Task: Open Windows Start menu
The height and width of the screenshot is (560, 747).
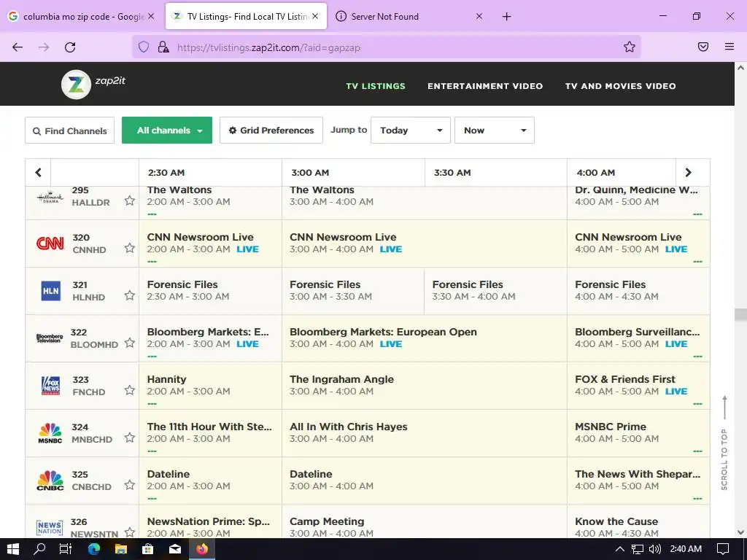Action: coord(13,549)
